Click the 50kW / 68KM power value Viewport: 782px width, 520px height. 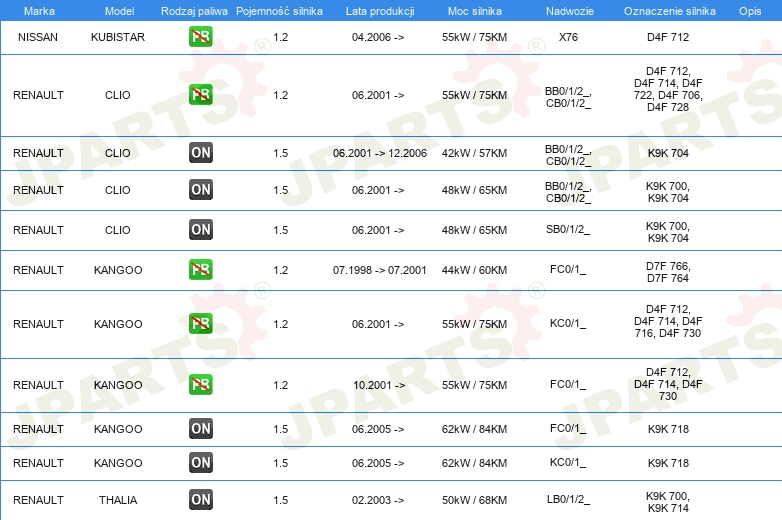(x=474, y=500)
